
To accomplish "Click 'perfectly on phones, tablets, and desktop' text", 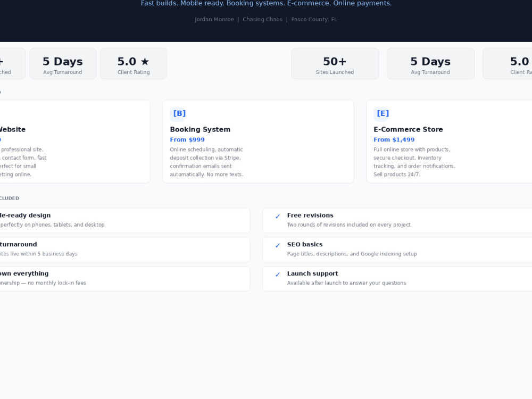I will click(x=52, y=225).
